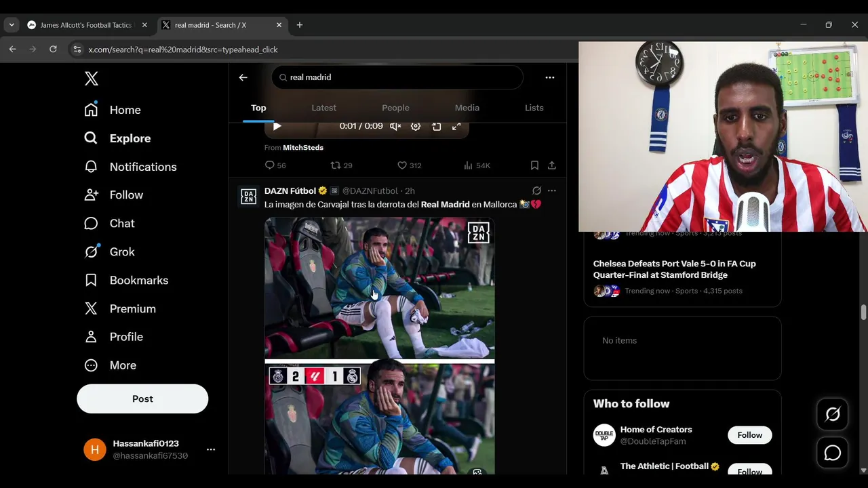View analytics showing 54K views
Screen dimensions: 868x488
point(477,165)
